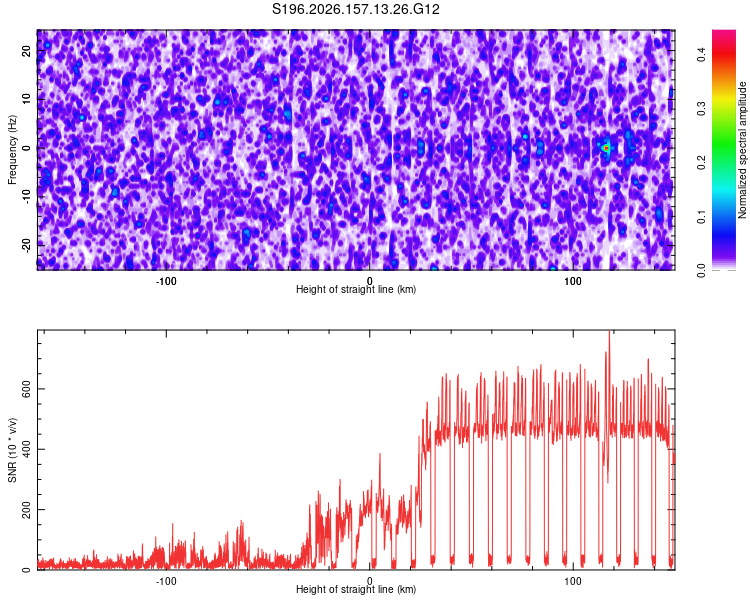Click the 20 tick on the frequency axis
This screenshot has height=600, width=750.
[26, 51]
